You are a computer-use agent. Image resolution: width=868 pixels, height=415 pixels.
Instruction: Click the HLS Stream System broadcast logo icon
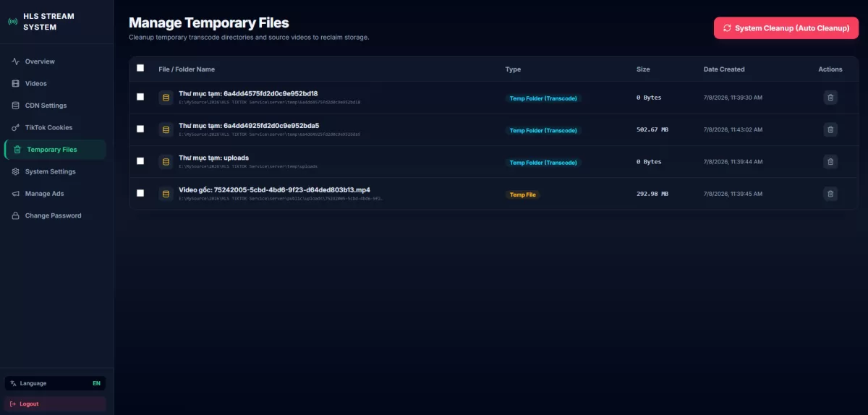[x=12, y=22]
